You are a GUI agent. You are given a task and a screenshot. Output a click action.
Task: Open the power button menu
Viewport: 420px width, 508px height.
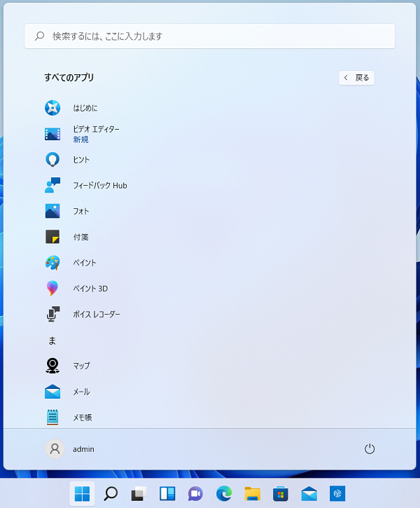pos(370,448)
